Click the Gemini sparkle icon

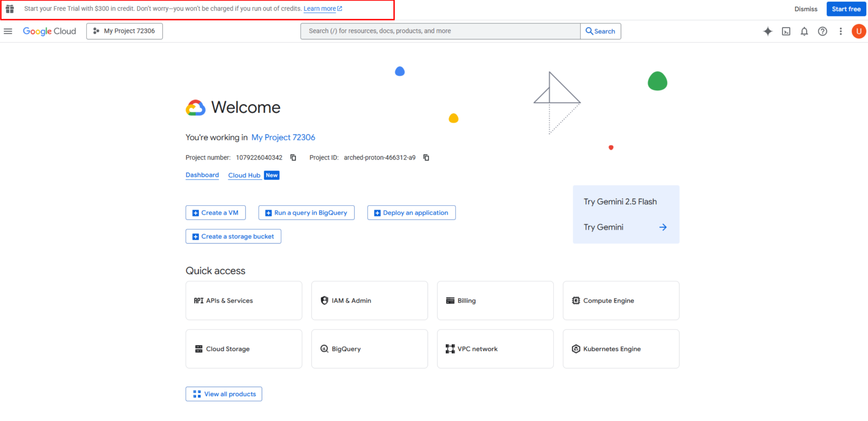(768, 31)
